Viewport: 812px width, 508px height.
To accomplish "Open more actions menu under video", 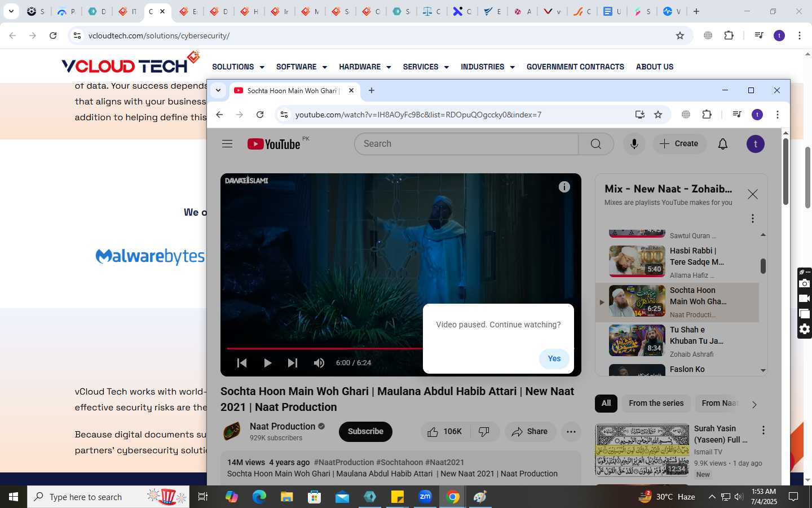I will point(571,432).
